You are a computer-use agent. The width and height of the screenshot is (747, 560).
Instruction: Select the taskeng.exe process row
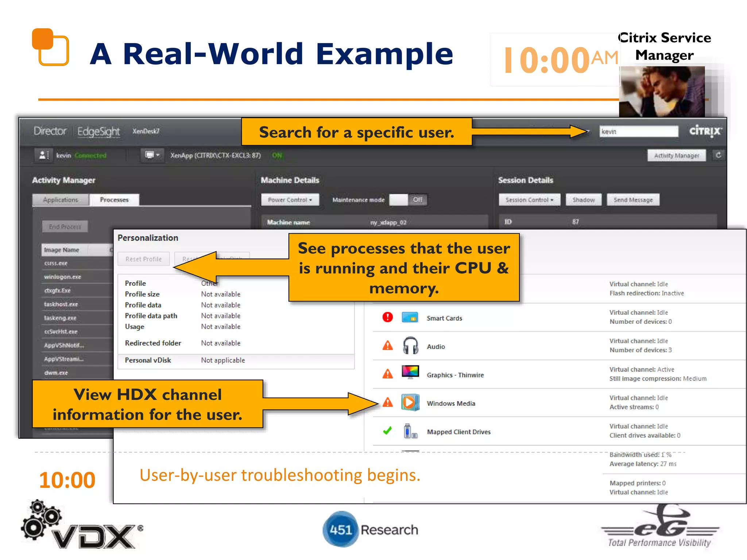click(77, 318)
